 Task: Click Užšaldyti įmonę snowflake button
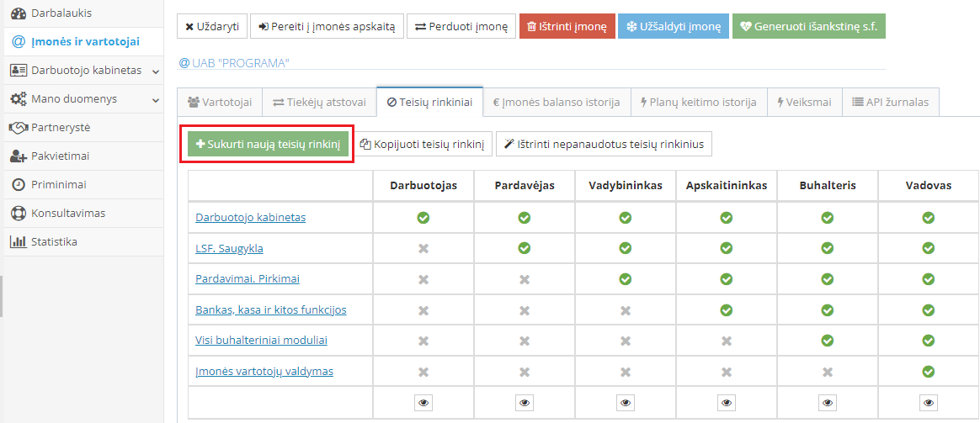(x=673, y=26)
